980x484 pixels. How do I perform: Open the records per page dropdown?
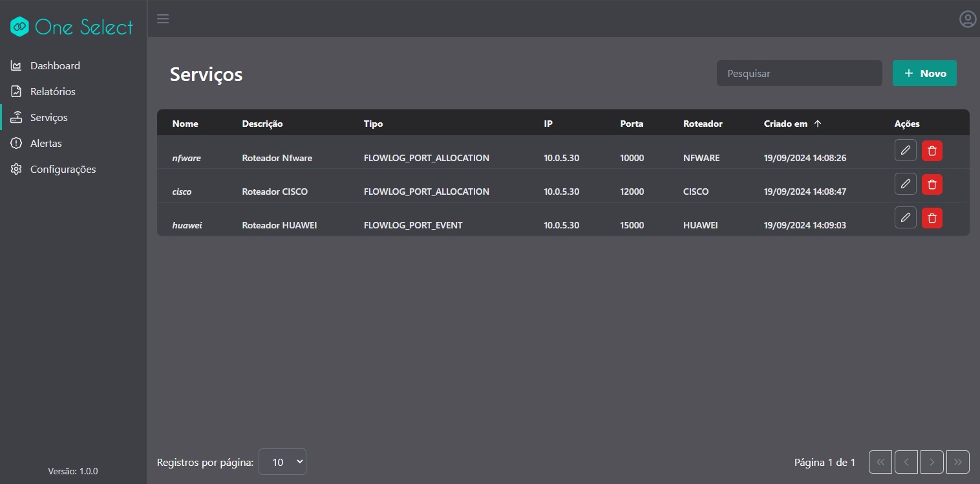click(282, 462)
